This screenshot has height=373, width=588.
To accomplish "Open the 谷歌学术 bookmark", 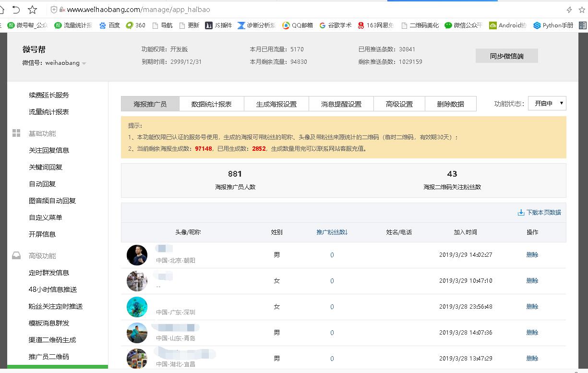I will coord(340,25).
